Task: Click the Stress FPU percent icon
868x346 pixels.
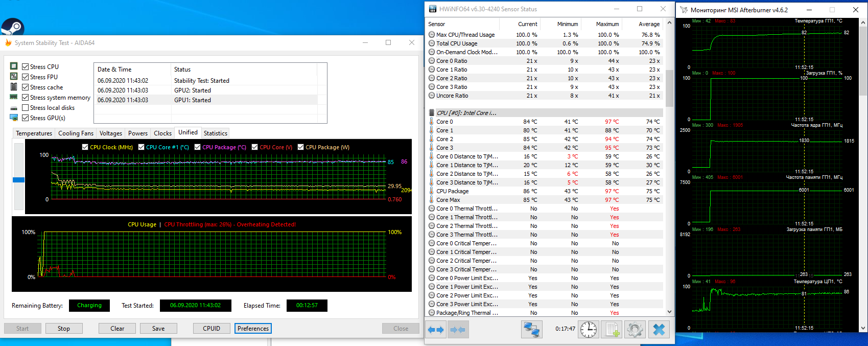Action: [x=14, y=77]
